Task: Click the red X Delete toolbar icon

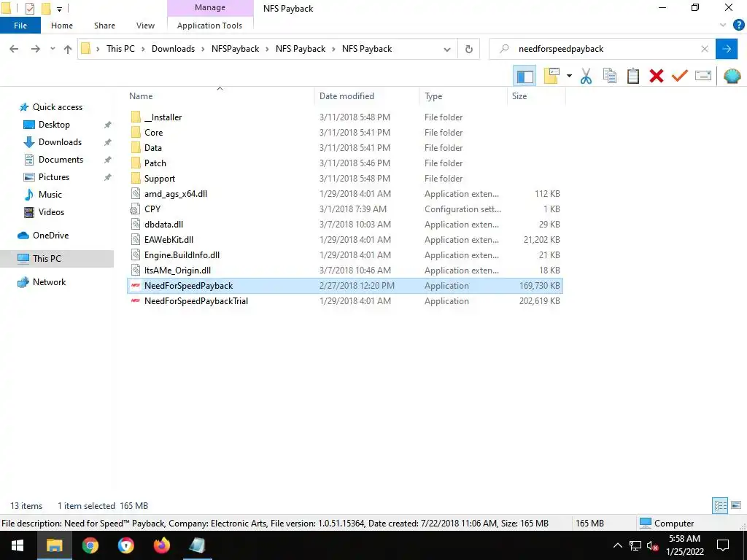Action: (x=656, y=76)
